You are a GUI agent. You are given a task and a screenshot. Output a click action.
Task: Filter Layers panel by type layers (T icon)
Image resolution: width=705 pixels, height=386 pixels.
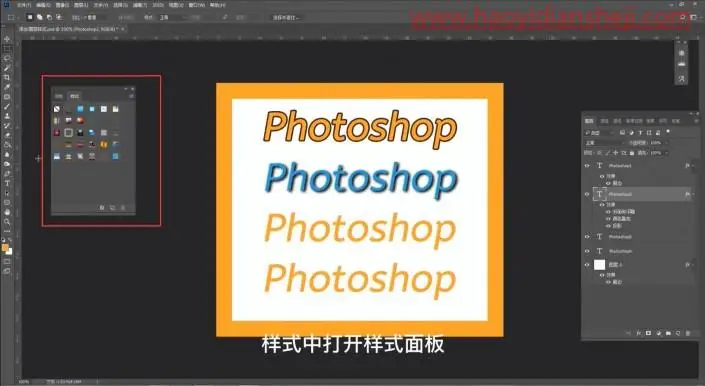pos(640,133)
